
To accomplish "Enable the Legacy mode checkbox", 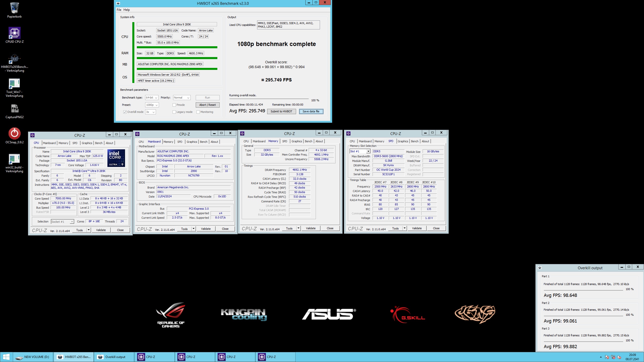I will pyautogui.click(x=174, y=112).
